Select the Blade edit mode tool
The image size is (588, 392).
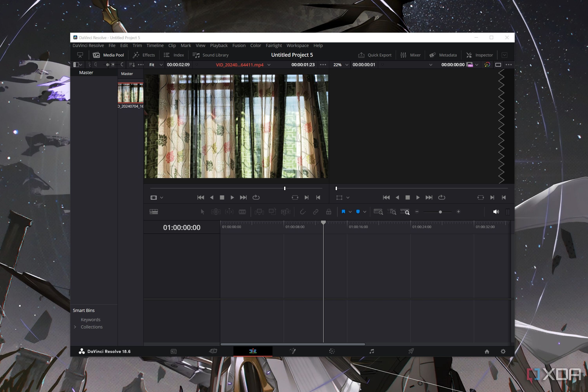[x=242, y=212]
